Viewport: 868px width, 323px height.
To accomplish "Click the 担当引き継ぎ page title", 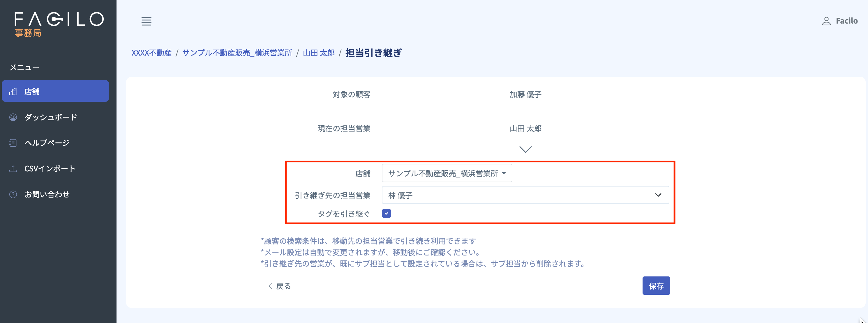I will tap(373, 53).
